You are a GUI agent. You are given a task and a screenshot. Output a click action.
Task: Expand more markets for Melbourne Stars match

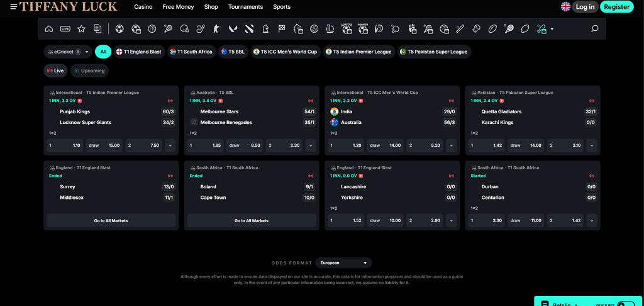311,145
